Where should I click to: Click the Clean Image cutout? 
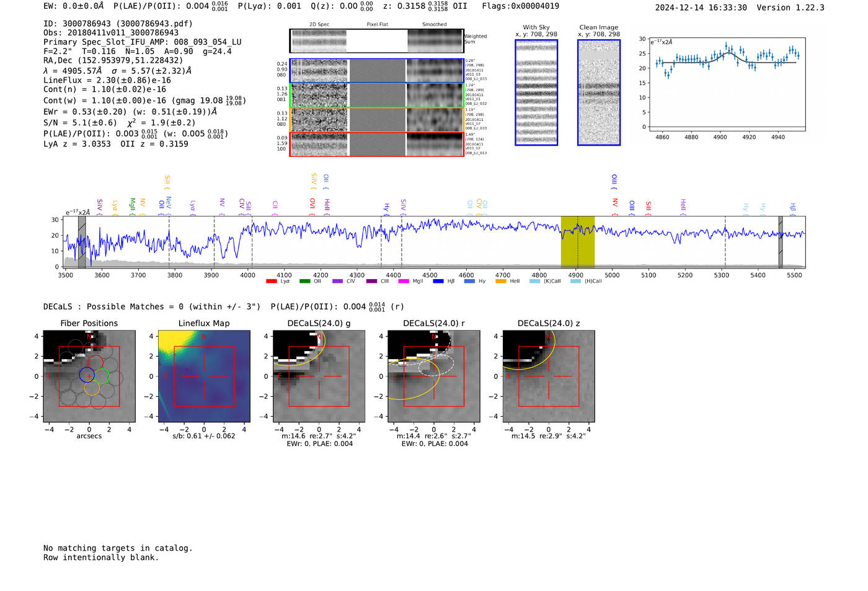pyautogui.click(x=599, y=92)
